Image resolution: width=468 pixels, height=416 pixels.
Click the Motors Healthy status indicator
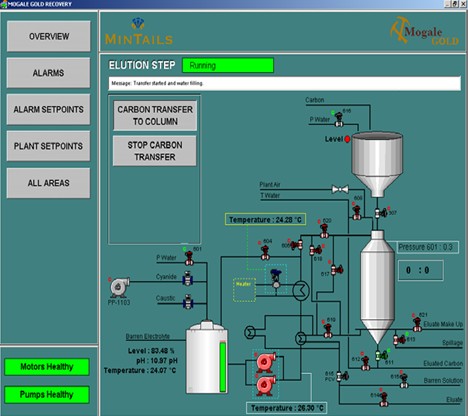tap(47, 367)
